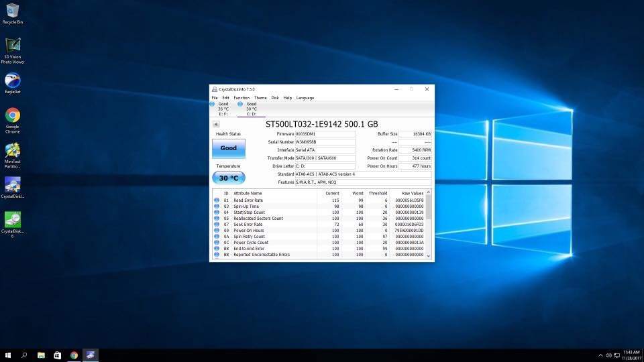Viewport: 644px width, 362px height.
Task: Switch to the E: F: disk tab
Action: pyautogui.click(x=223, y=109)
